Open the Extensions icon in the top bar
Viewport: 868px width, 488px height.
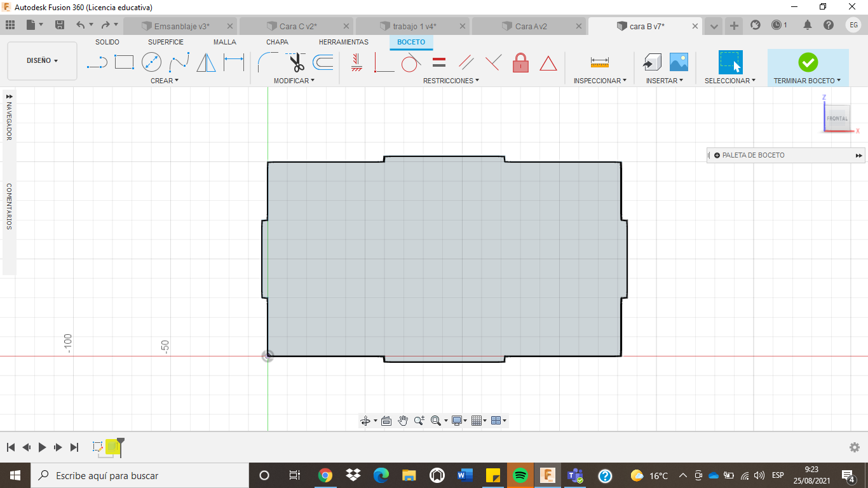tap(756, 25)
